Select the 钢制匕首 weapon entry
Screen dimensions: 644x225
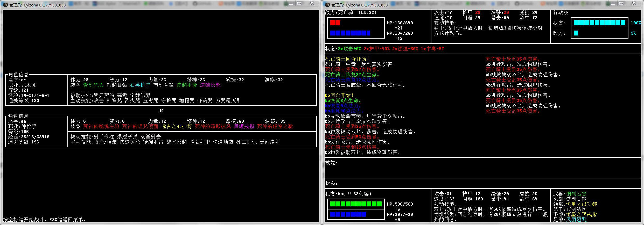pyautogui.click(x=576, y=194)
